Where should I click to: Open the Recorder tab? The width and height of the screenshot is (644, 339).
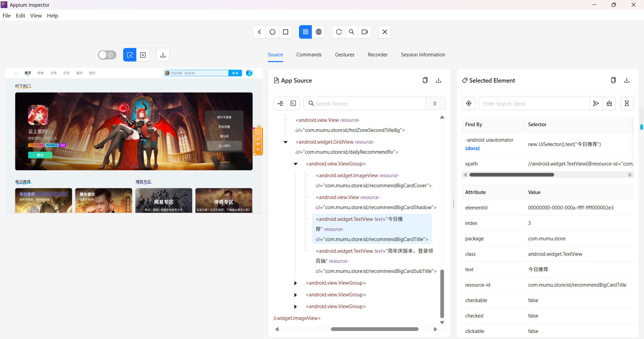click(x=378, y=55)
